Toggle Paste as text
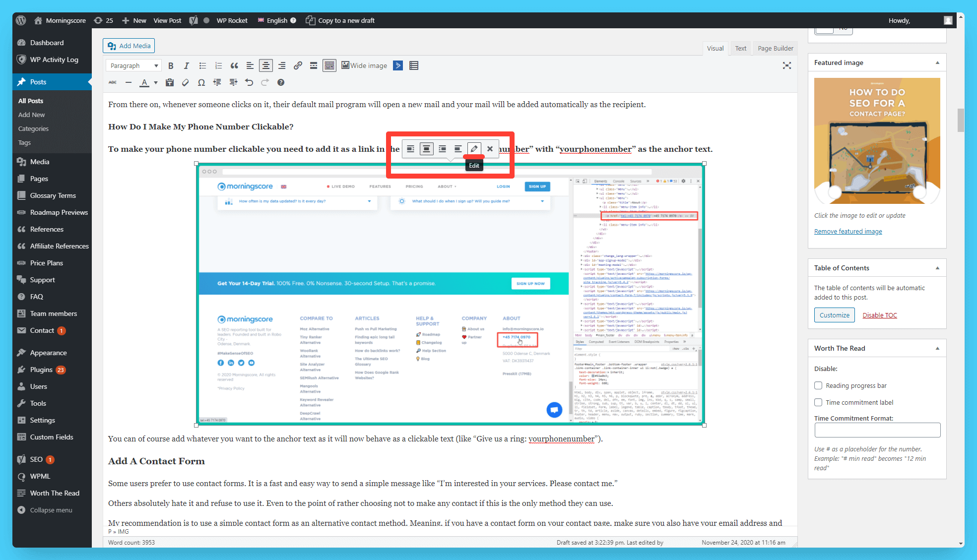977x560 pixels. (170, 82)
